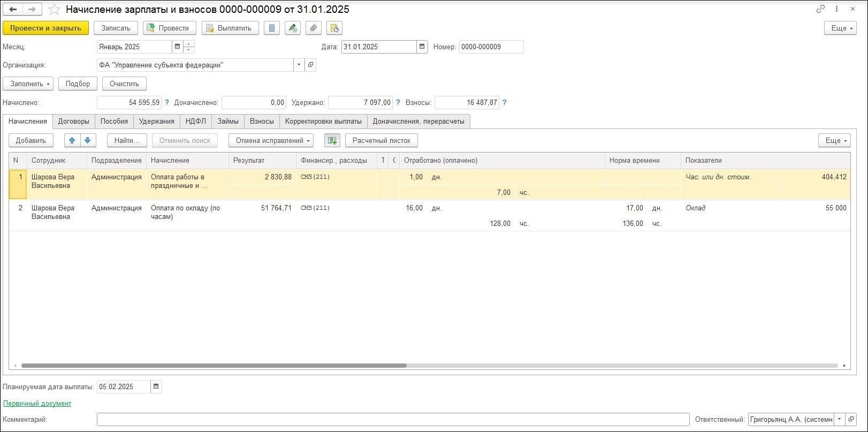This screenshot has height=432, width=868.
Task: Click the Комментарий input field
Action: (393, 419)
